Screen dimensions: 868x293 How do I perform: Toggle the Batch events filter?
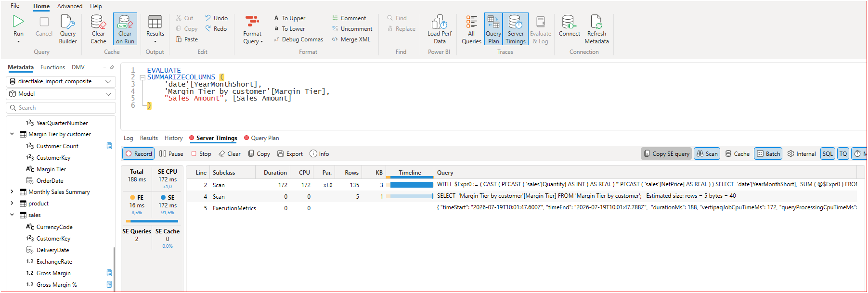[x=768, y=154]
